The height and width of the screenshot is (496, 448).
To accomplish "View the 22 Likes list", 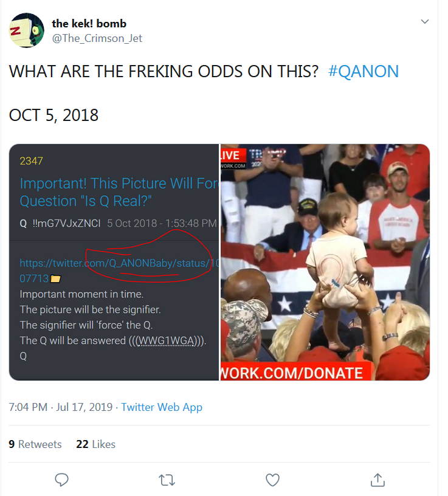I will pos(95,444).
